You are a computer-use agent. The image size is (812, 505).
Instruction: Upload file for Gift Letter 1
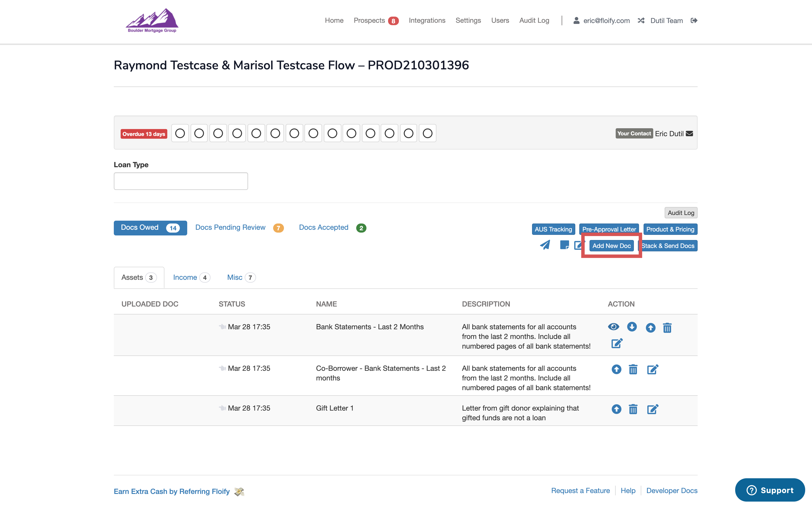[x=616, y=409]
